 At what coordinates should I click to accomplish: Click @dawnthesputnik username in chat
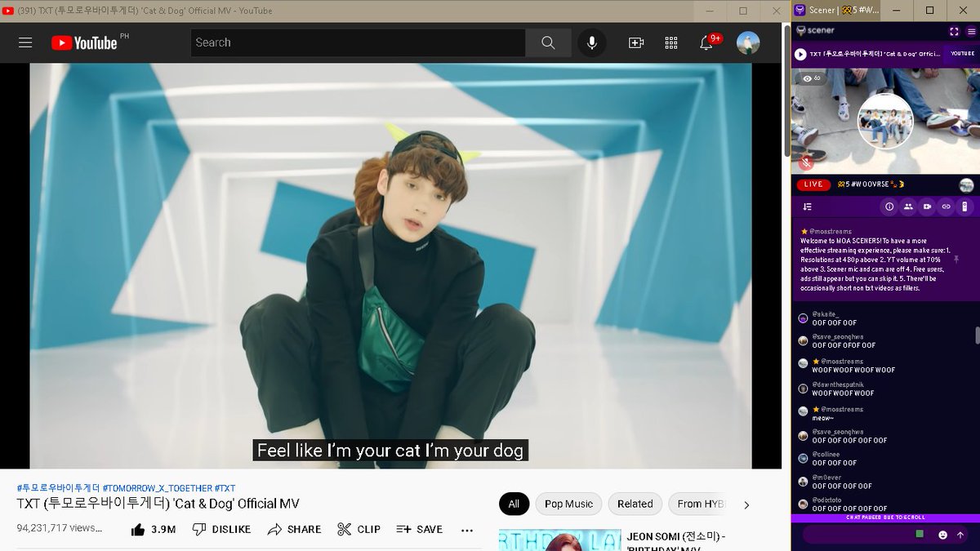click(x=838, y=384)
